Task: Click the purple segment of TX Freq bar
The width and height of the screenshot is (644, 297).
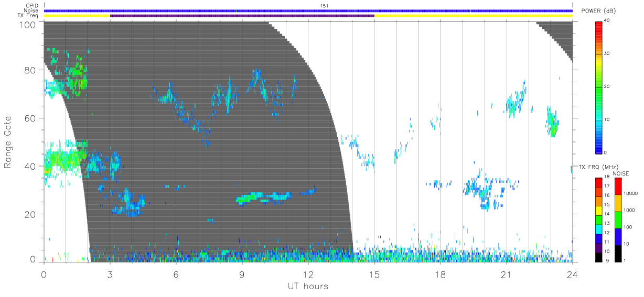Action: coord(242,16)
